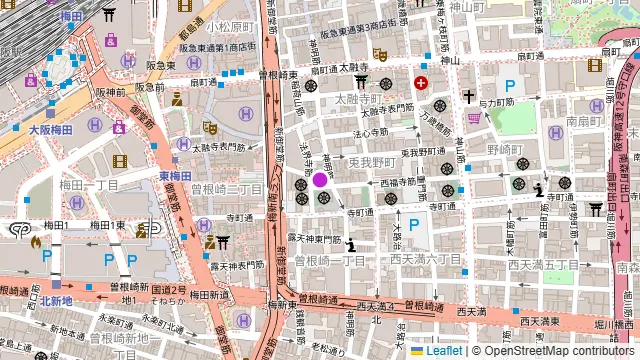Click the hotel H icon beside 阪急東 label
Screen dimensions: 640x360
click(194, 63)
